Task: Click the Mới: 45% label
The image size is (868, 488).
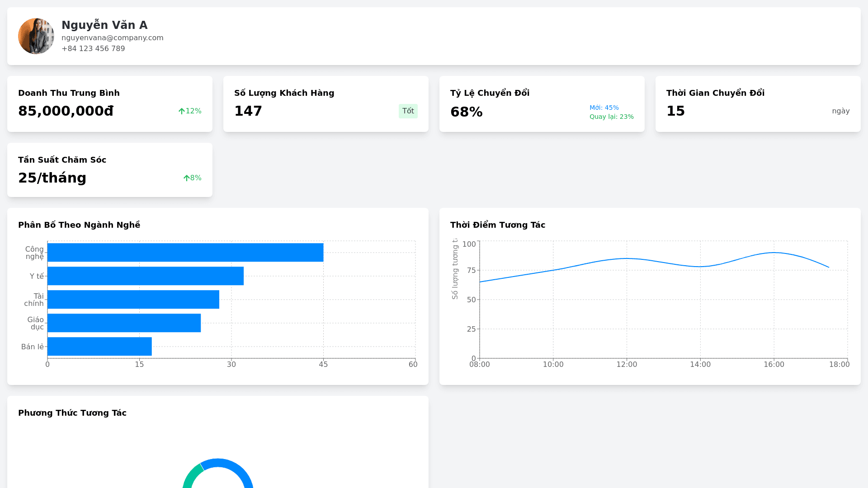Action: pos(604,108)
